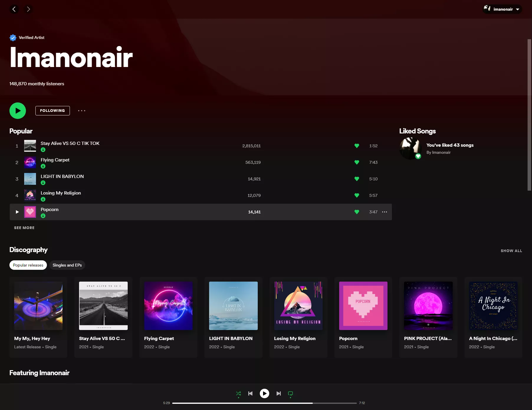Image resolution: width=532 pixels, height=410 pixels.
Task: Click the 148,870 monthly listeners text
Action: (37, 84)
